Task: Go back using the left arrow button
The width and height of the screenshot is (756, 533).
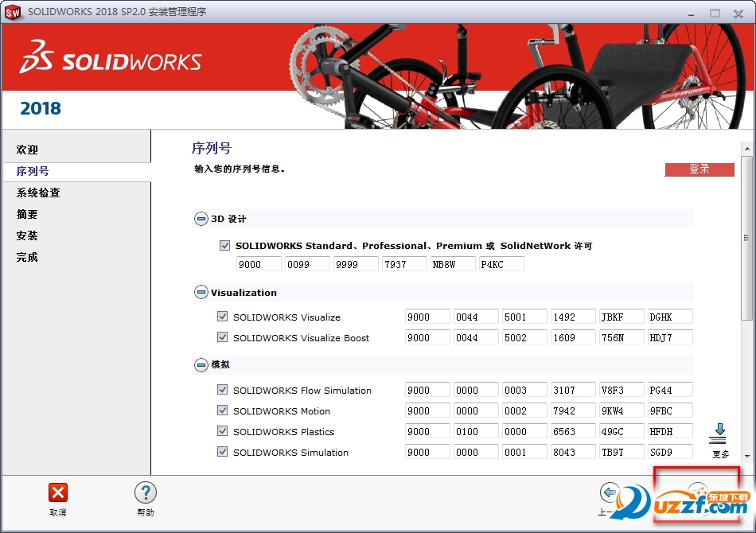Action: click(x=610, y=492)
